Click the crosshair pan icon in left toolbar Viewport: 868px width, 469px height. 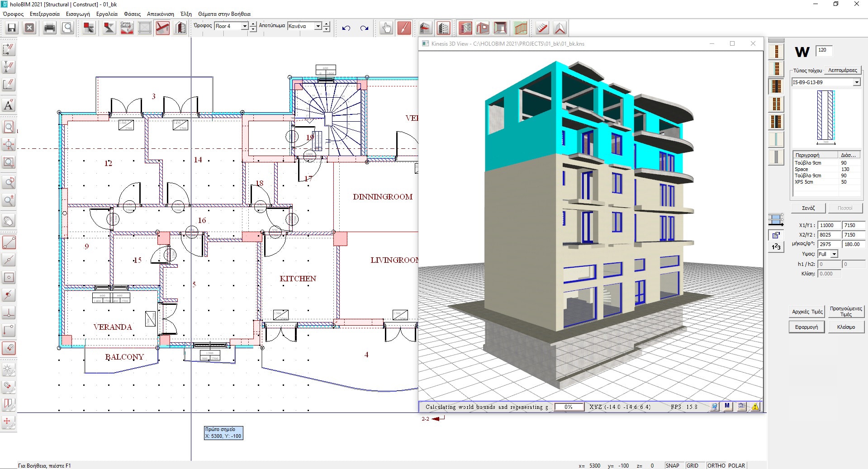tap(9, 145)
